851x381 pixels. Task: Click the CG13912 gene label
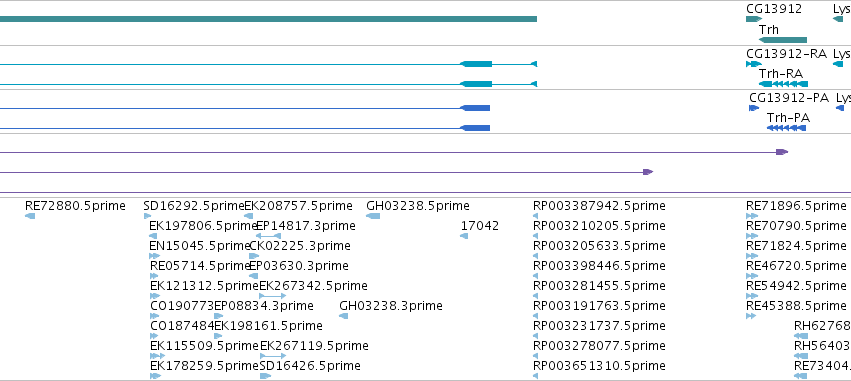[x=774, y=8]
